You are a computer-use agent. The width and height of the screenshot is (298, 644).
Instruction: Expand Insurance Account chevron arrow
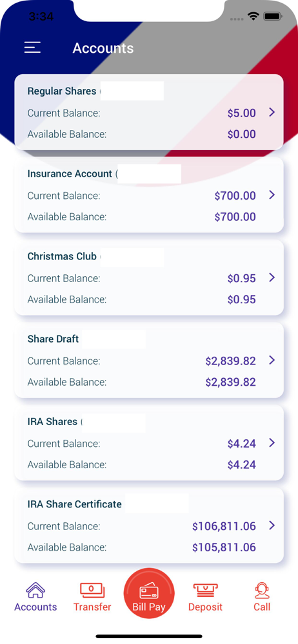pyautogui.click(x=272, y=194)
